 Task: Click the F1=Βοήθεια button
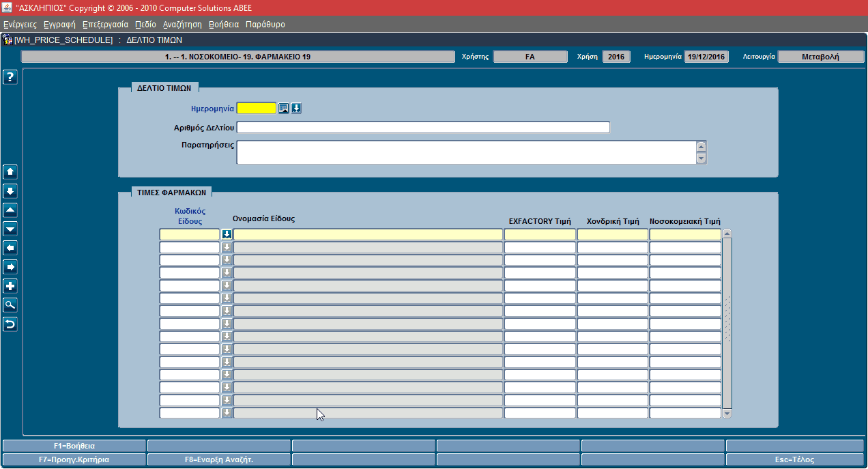point(74,446)
